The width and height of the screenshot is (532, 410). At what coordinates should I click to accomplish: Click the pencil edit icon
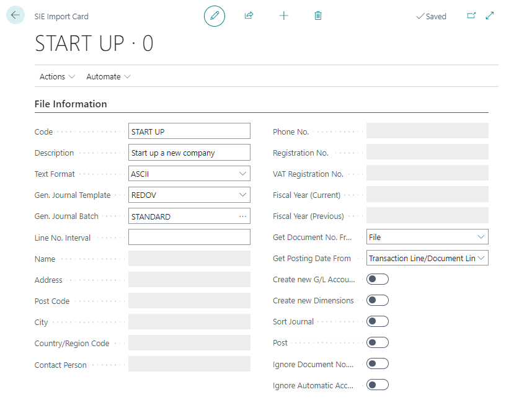point(215,16)
